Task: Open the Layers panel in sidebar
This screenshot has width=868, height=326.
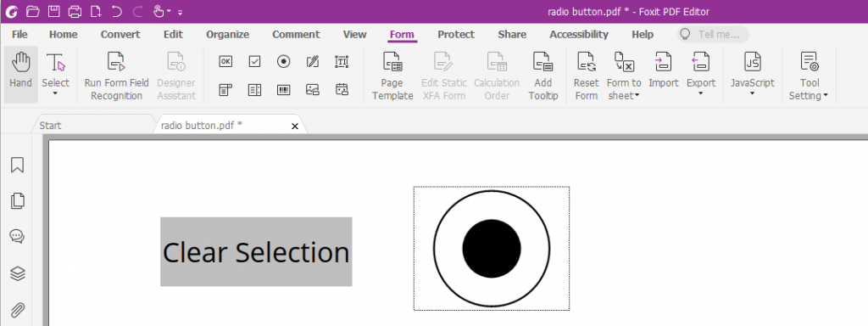Action: tap(17, 273)
